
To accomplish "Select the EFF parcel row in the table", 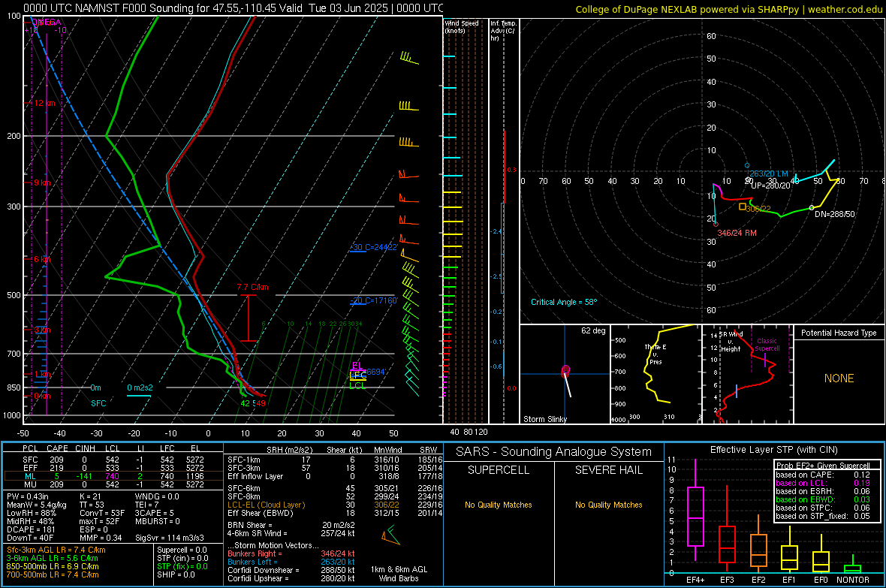I will [113, 468].
